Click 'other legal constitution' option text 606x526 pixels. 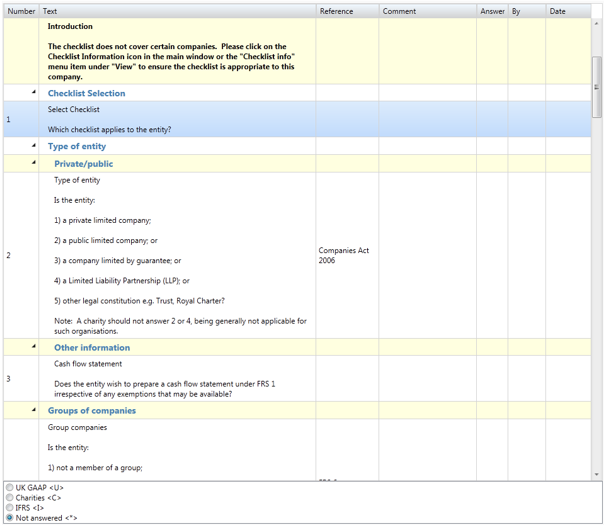click(100, 301)
